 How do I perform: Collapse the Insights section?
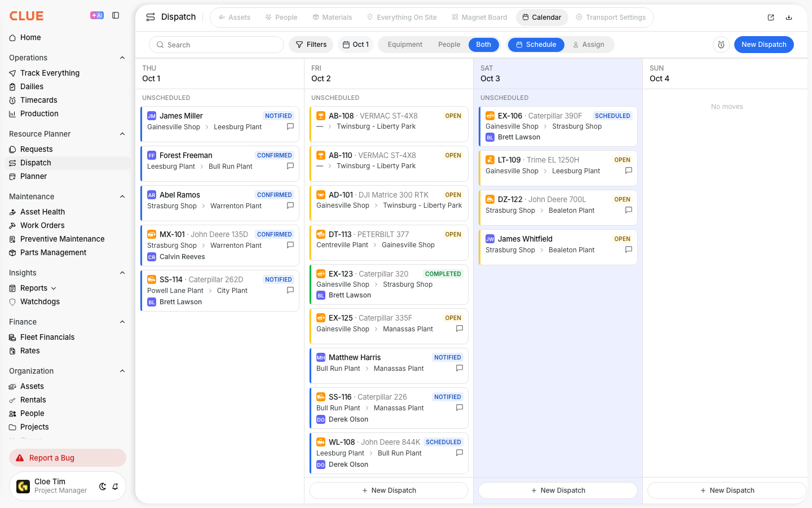click(x=122, y=273)
